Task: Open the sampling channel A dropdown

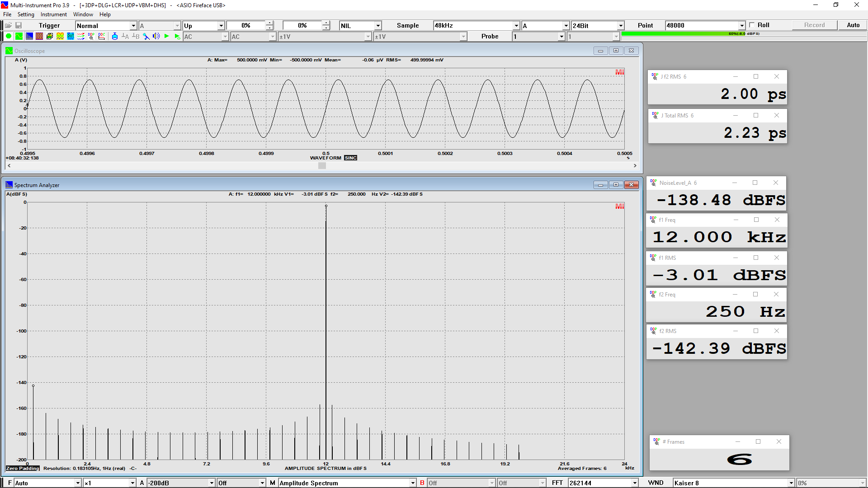Action: [545, 26]
